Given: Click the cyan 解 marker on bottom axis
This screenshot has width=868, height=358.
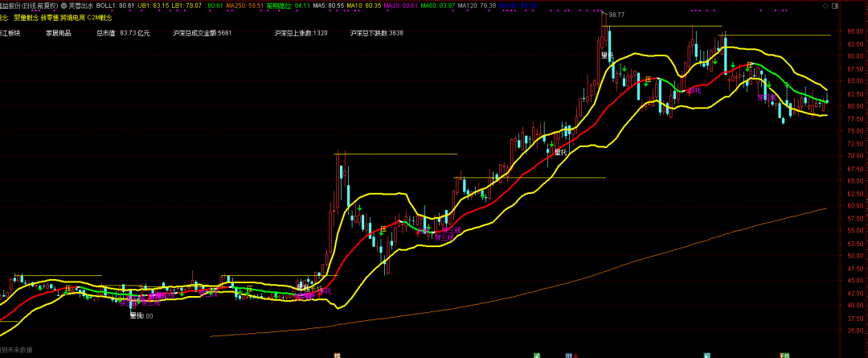Looking at the screenshot, I should [x=707, y=355].
